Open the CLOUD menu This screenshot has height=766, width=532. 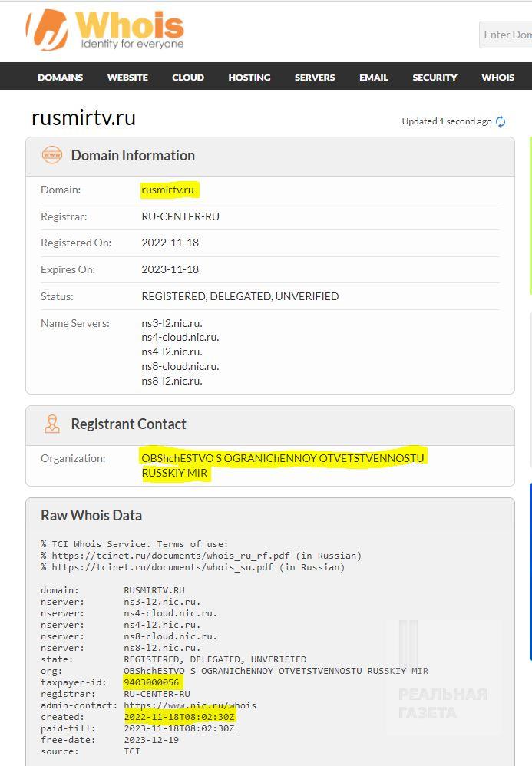[x=188, y=78]
